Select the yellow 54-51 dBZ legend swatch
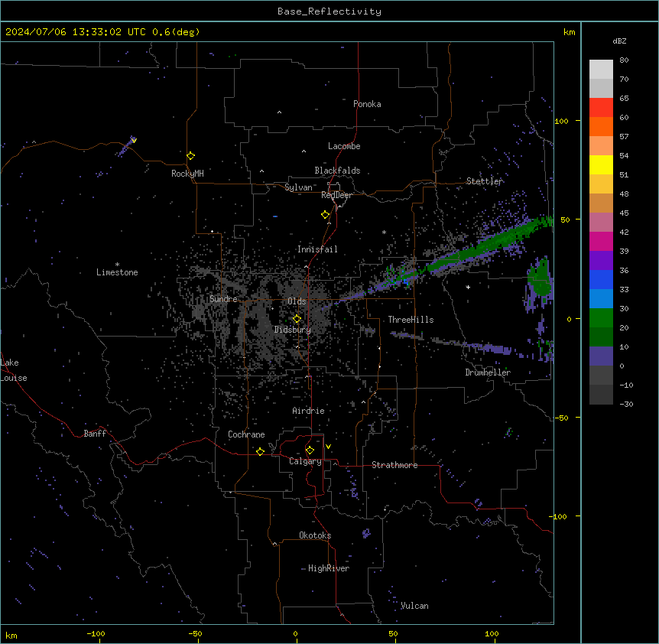Screen dimensions: 659x644 pyautogui.click(x=601, y=165)
